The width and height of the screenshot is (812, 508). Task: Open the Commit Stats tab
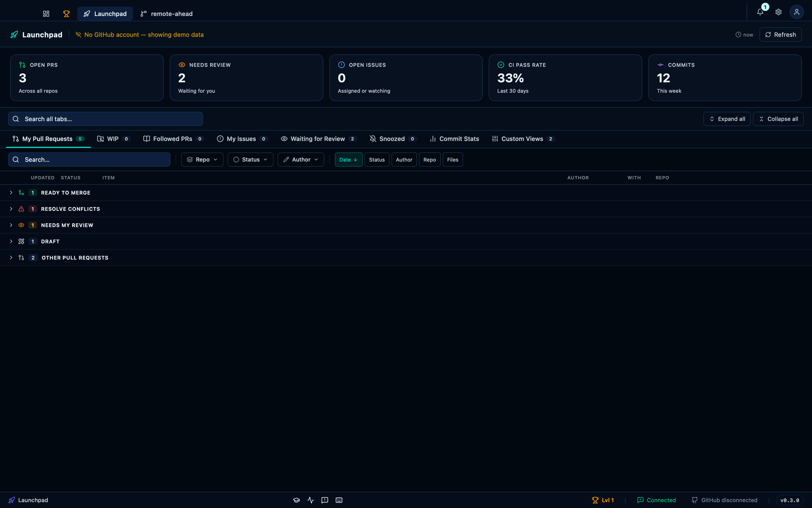pos(454,139)
